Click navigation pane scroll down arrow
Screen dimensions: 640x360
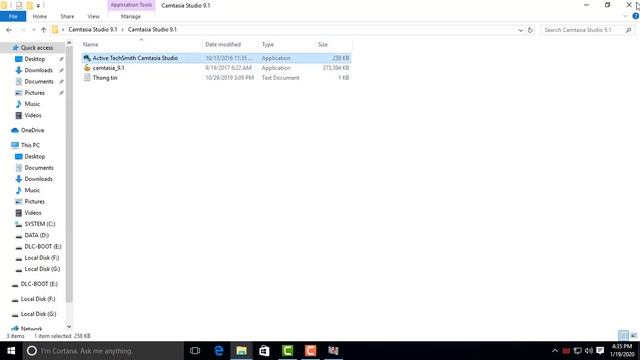[x=69, y=326]
